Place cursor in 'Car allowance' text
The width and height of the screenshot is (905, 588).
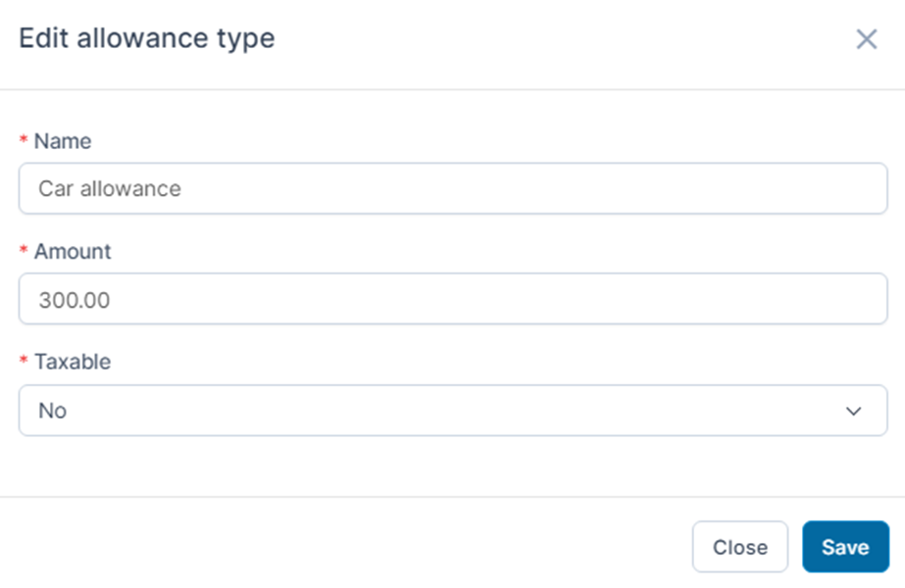coord(110,189)
